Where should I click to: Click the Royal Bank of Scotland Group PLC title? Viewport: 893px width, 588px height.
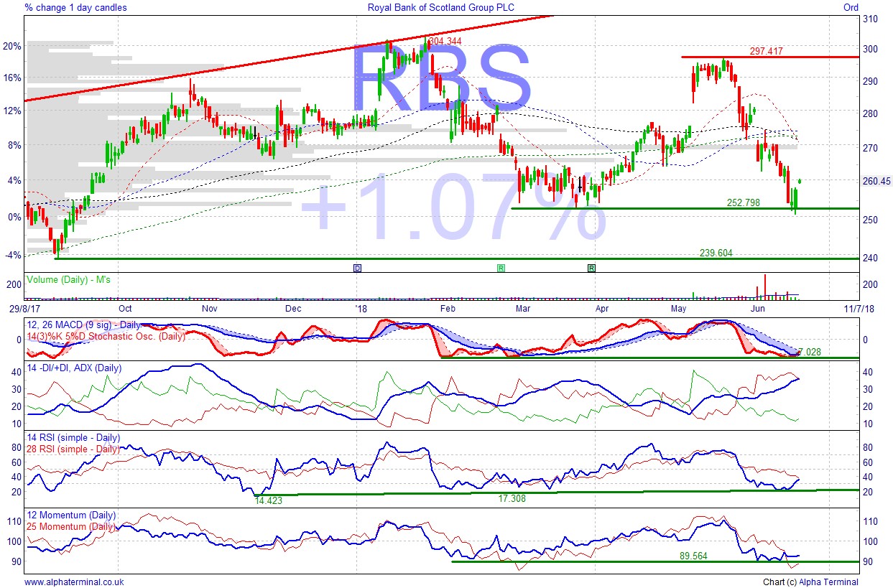(x=443, y=7)
